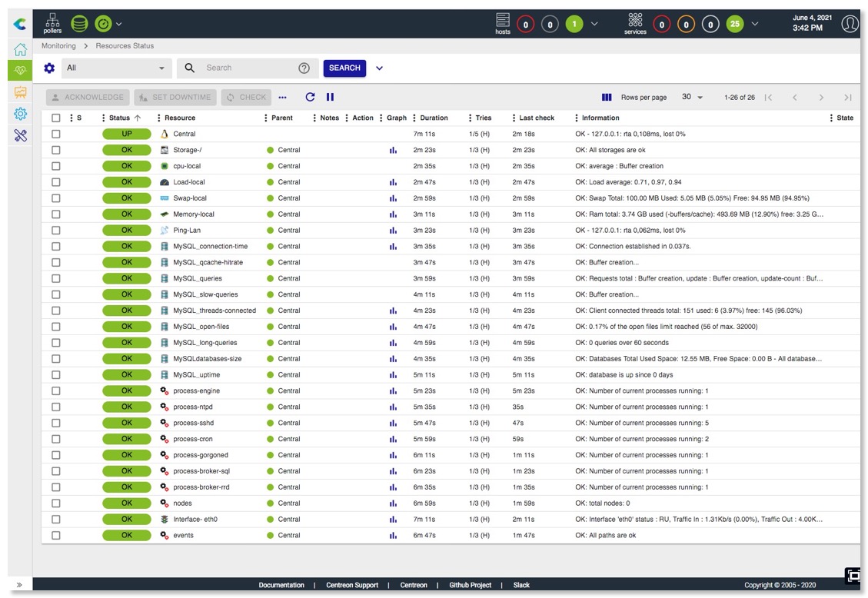
Task: Select all resources with the header checkbox
Action: pos(55,118)
